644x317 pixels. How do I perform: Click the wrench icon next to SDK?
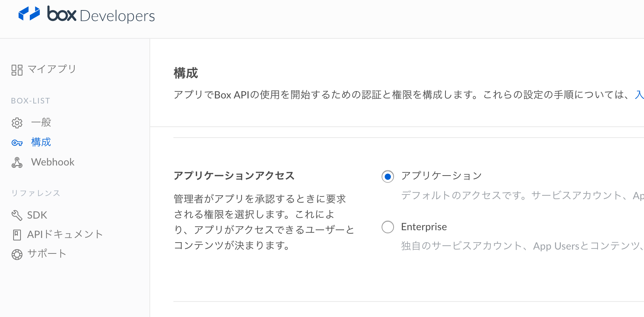(16, 215)
